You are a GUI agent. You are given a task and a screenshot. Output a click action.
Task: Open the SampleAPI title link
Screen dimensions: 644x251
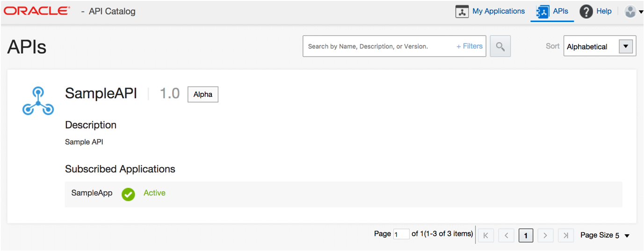click(x=101, y=93)
